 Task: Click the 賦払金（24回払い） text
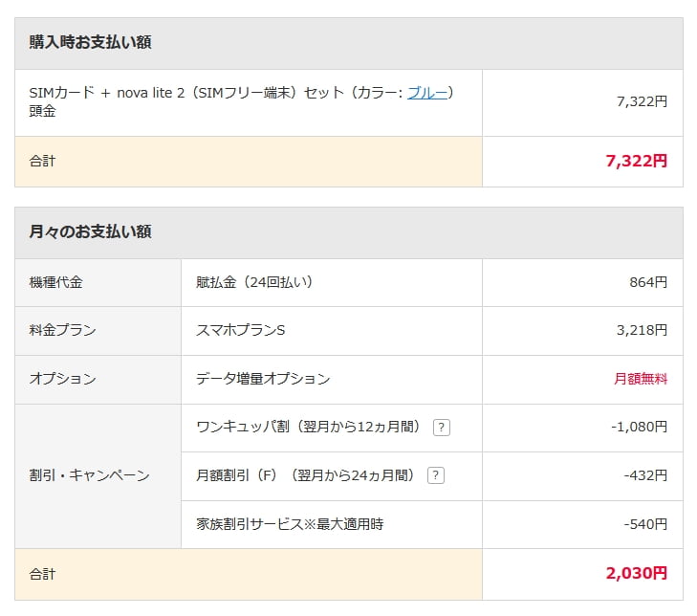pos(254,282)
